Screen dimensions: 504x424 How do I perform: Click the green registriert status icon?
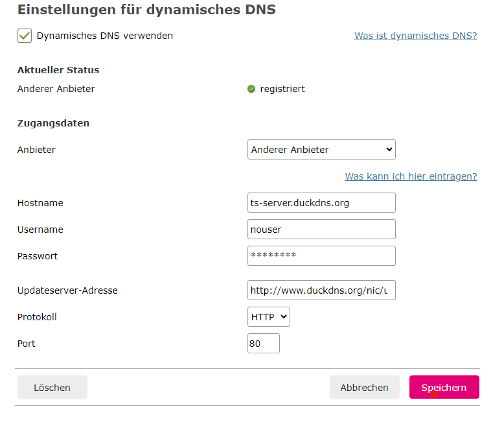251,89
